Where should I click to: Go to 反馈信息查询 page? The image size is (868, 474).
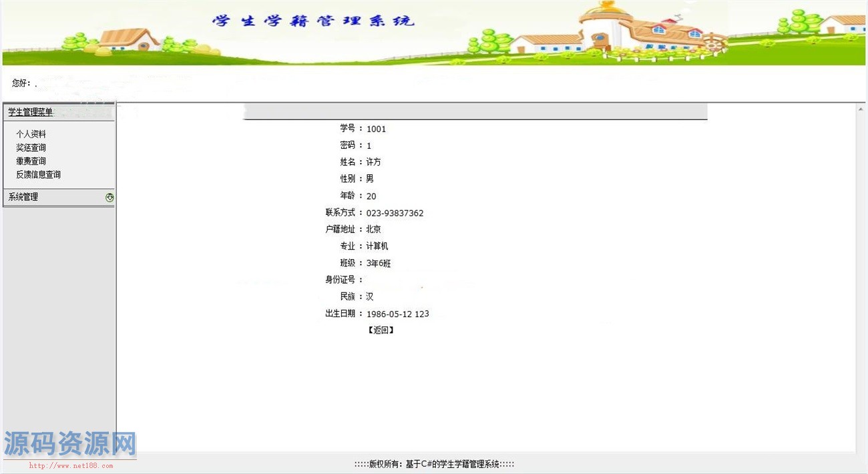pos(39,174)
